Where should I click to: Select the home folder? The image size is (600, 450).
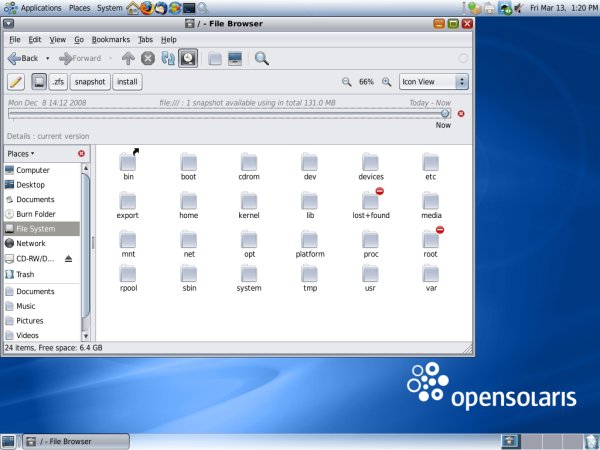point(188,205)
